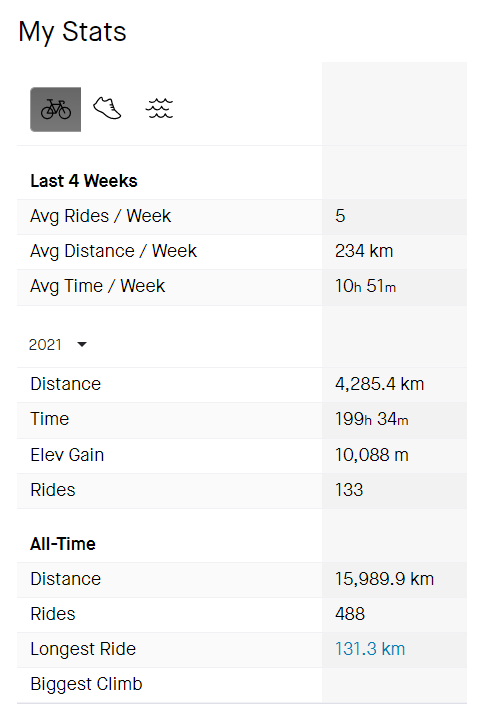This screenshot has width=477, height=710.
Task: Click the Biggest Climb row label
Action: point(86,684)
